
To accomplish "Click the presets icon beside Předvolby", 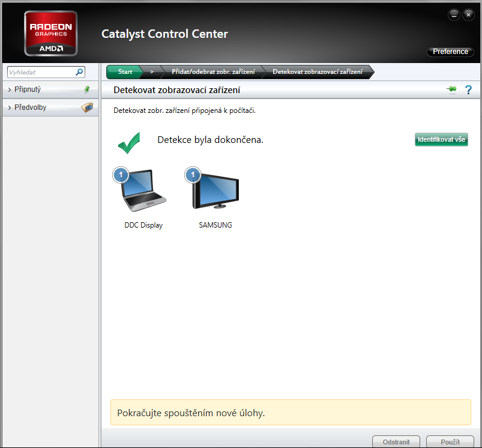I will pyautogui.click(x=87, y=107).
